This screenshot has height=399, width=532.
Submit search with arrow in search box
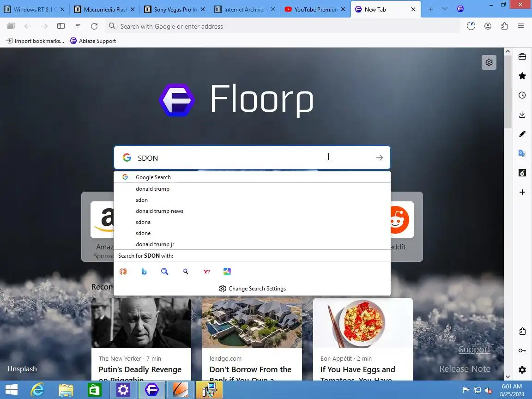point(379,158)
